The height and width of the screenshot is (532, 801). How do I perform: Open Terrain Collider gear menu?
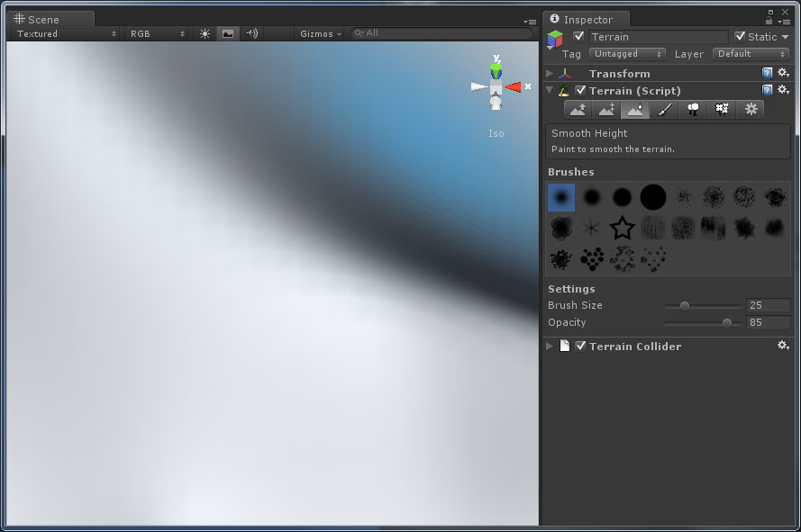783,346
